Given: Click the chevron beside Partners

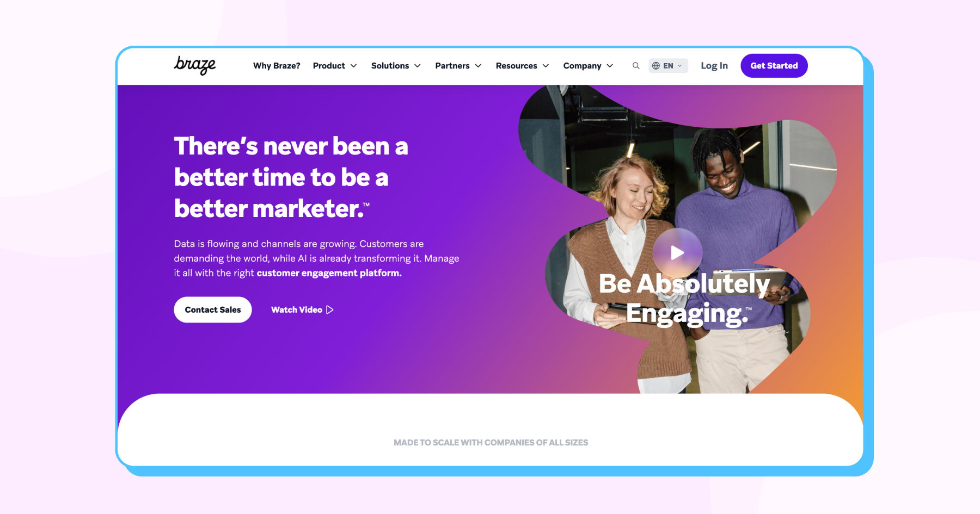Looking at the screenshot, I should [x=479, y=66].
